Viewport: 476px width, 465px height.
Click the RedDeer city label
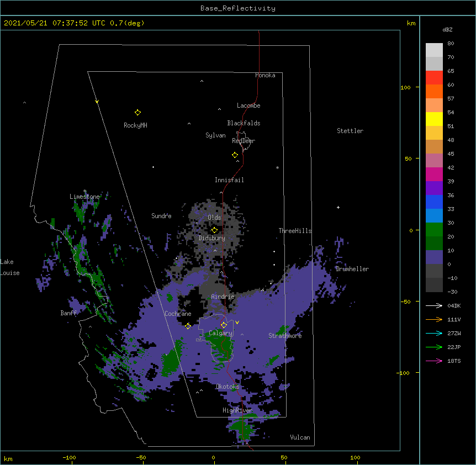[244, 141]
